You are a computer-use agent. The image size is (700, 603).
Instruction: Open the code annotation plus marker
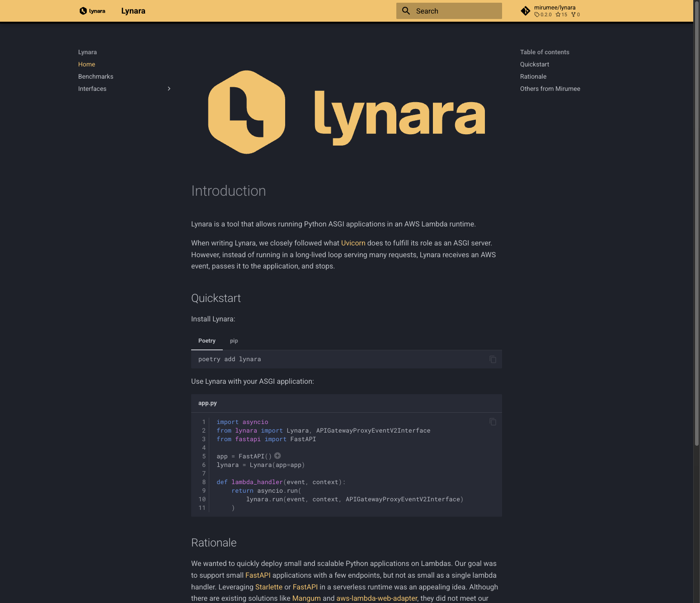pos(277,456)
